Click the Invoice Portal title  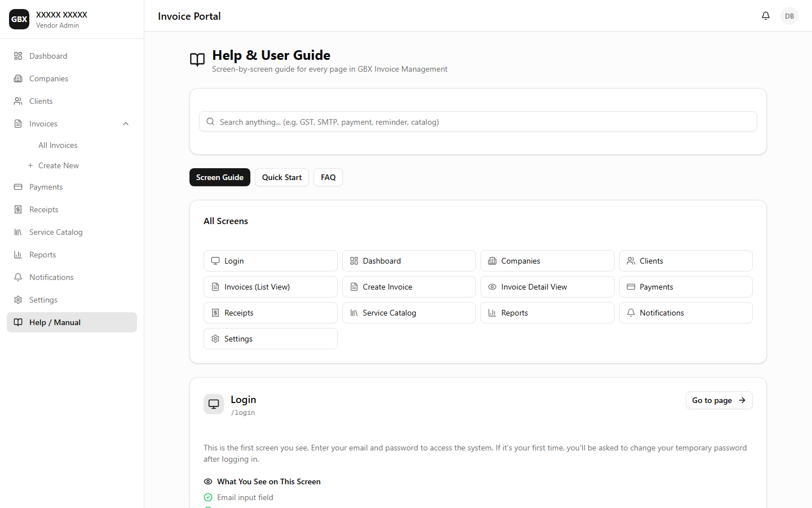[x=189, y=16]
